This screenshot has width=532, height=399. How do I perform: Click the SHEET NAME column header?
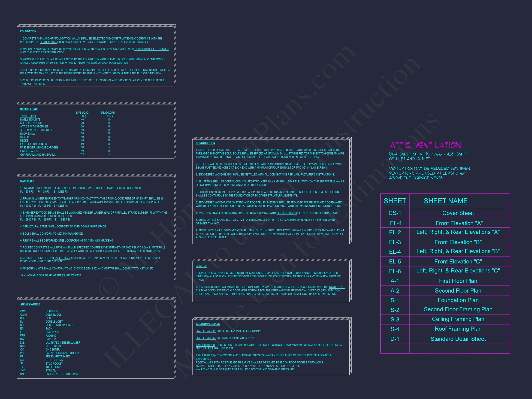[446, 201]
